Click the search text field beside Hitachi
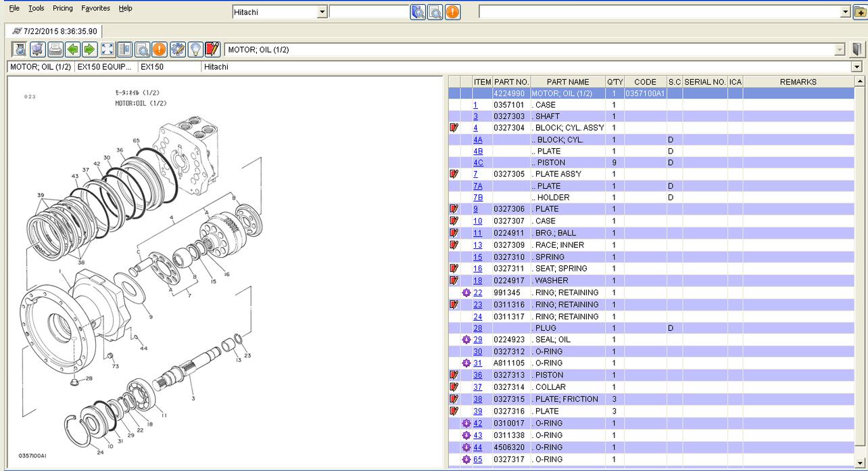This screenshot has width=868, height=471. (369, 12)
